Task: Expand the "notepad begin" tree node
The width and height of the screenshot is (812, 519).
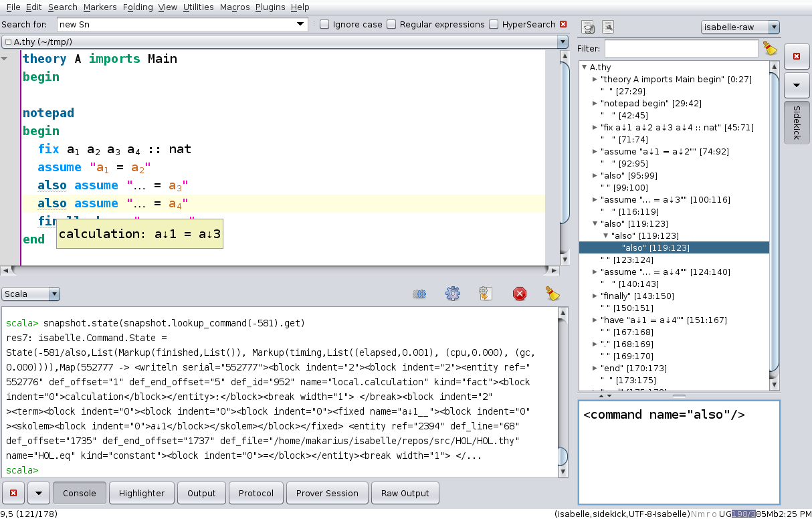Action: click(595, 103)
